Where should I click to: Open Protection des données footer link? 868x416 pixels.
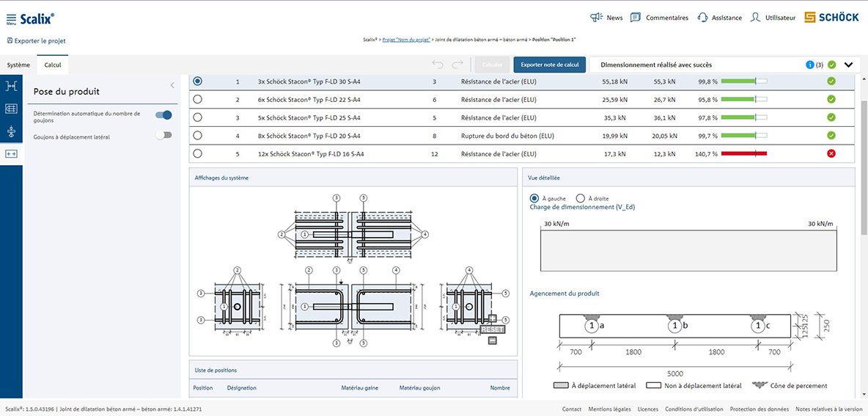(x=760, y=409)
